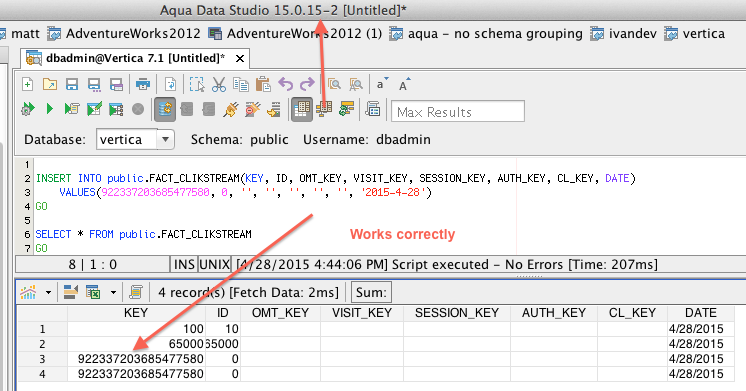Export results to Excel icon

(x=93, y=292)
